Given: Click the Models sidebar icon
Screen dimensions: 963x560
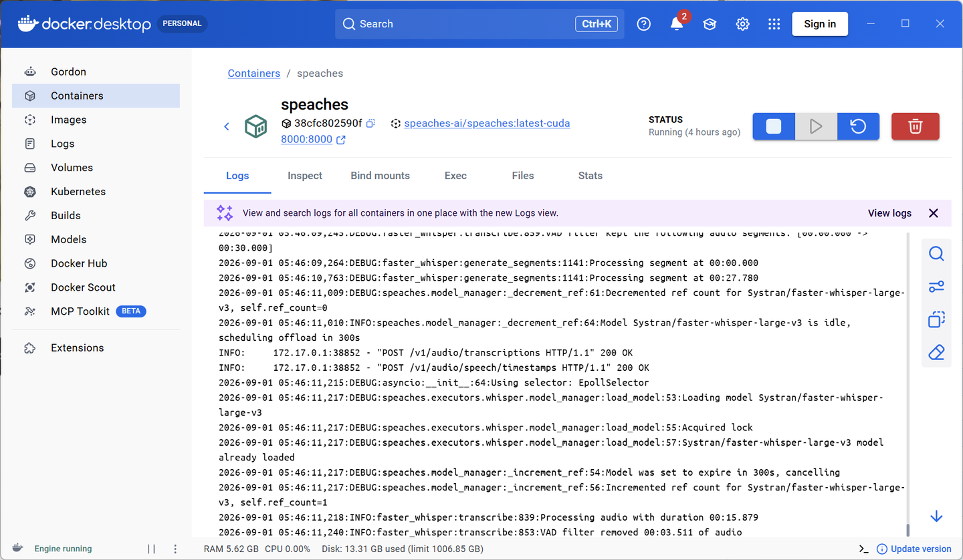Looking at the screenshot, I should tap(30, 239).
